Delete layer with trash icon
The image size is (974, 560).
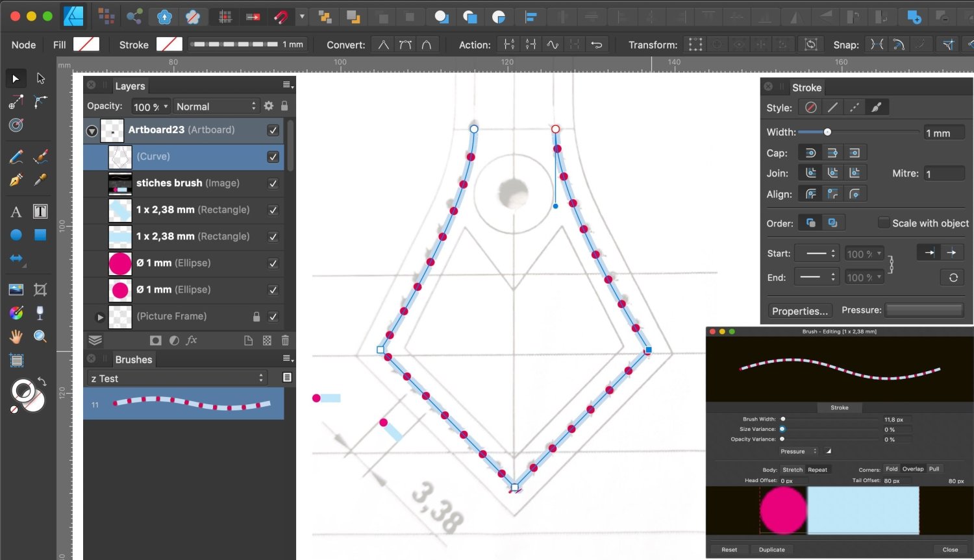tap(285, 341)
